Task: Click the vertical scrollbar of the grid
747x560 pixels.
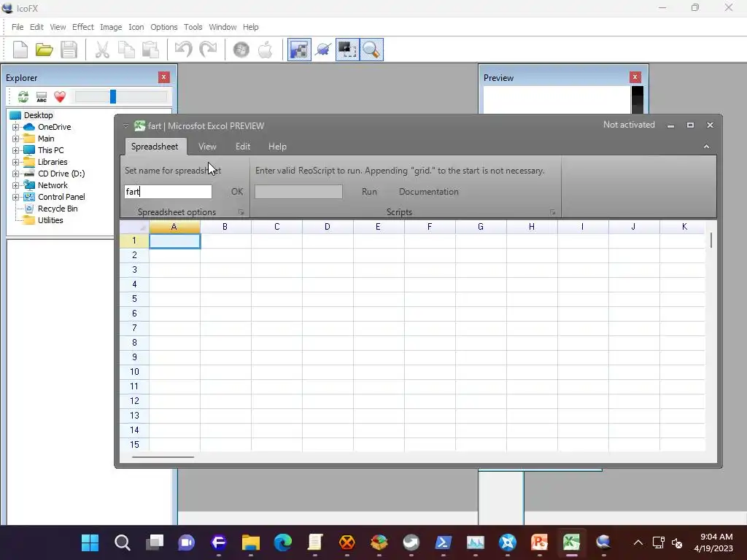Action: (x=711, y=240)
